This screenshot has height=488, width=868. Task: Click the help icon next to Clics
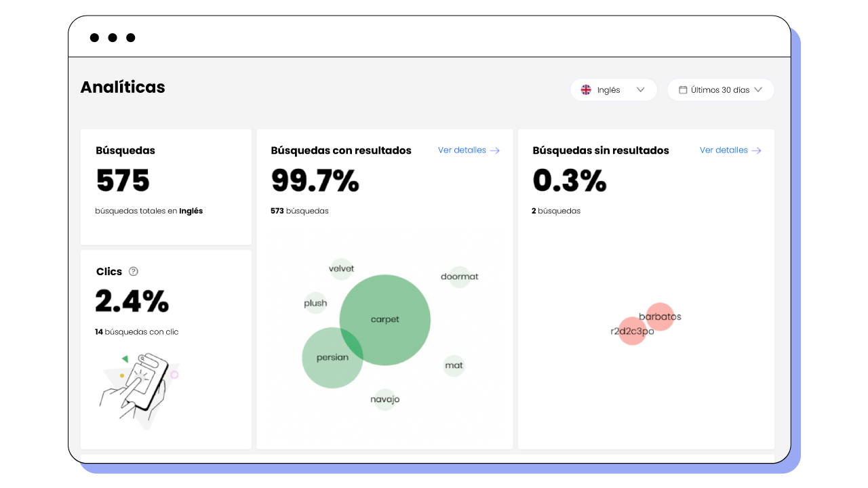pyautogui.click(x=134, y=272)
